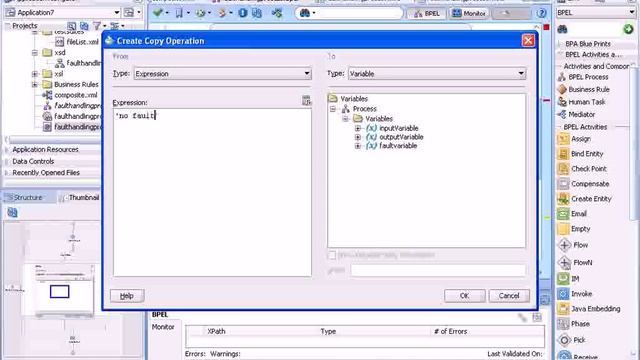The width and height of the screenshot is (640, 360).
Task: Click the blue info toolbar icon
Action: tap(243, 13)
